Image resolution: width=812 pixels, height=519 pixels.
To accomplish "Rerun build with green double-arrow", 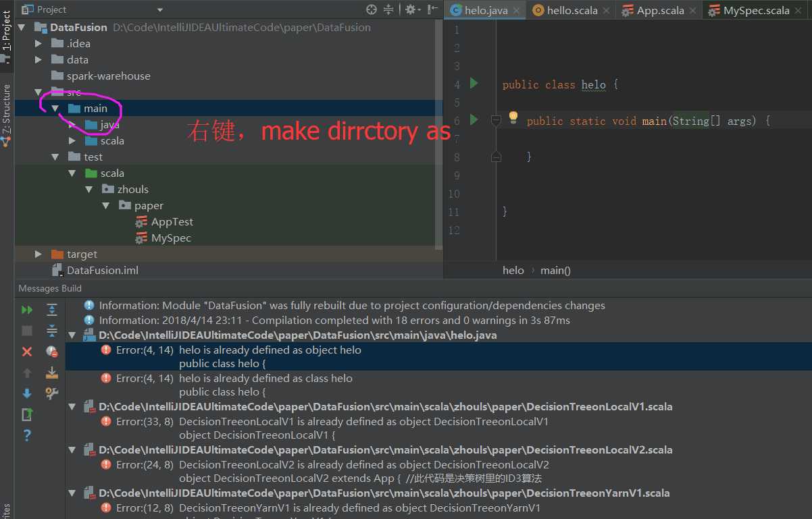I will 27,310.
